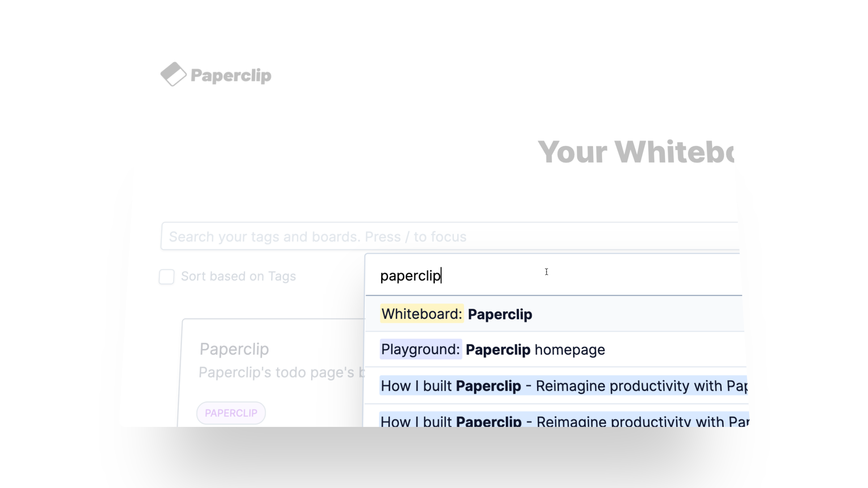Click bold "Paperclip" in the Playground result
Screen dimensions: 868x488
(x=498, y=350)
